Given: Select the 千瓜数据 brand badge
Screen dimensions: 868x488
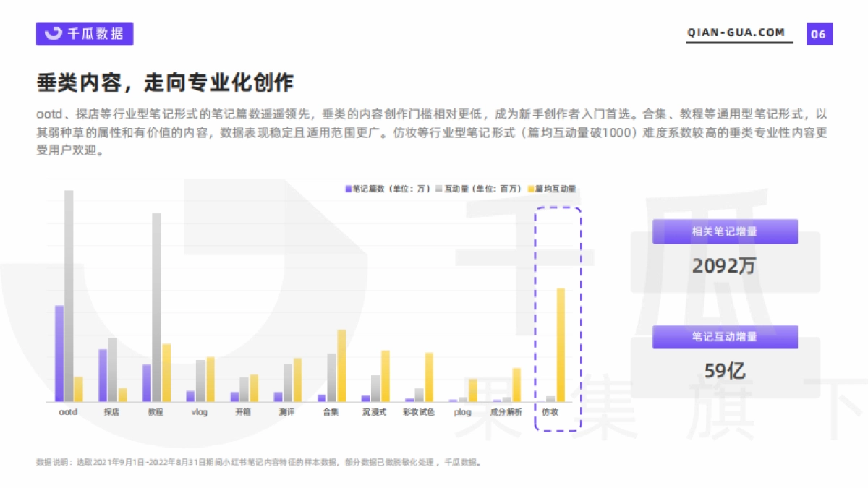Looking at the screenshot, I should 85,33.
